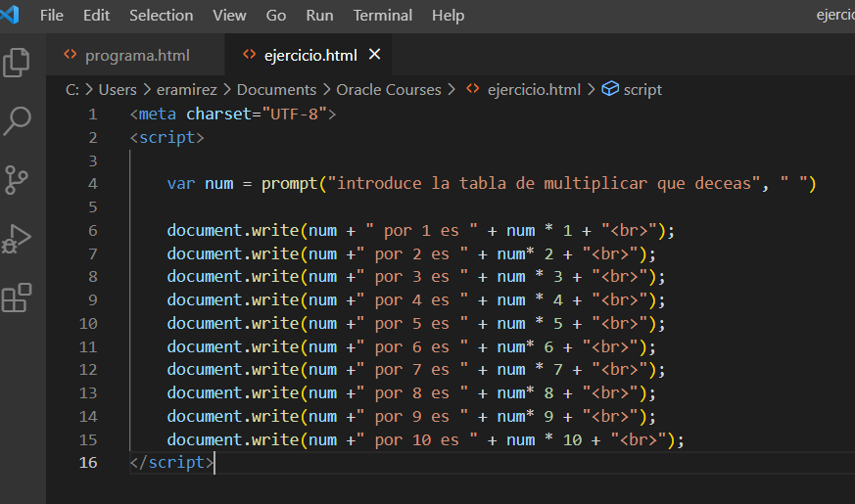
Task: Click HTML file icon on ejercicio.html tab
Action: [249, 55]
